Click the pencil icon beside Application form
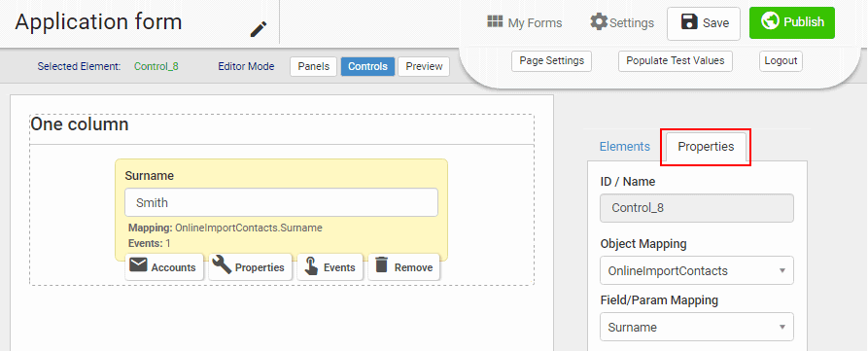The image size is (868, 351). pyautogui.click(x=259, y=29)
